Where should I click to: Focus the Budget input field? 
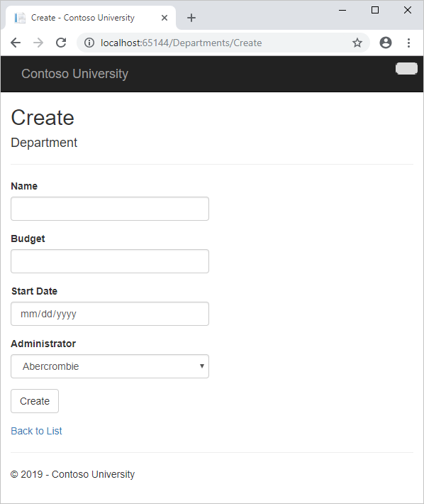(110, 261)
